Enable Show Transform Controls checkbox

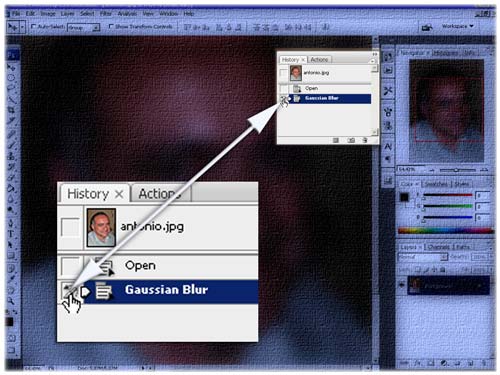111,26
